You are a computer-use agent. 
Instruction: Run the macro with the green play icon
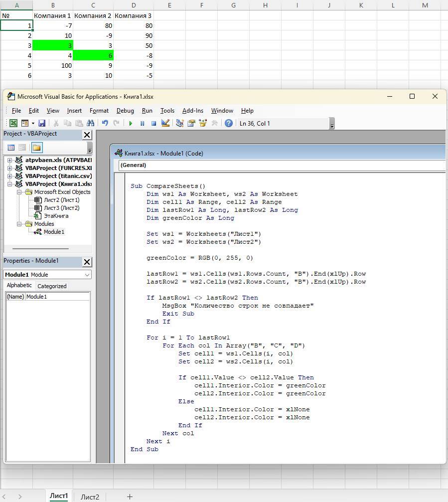click(131, 123)
